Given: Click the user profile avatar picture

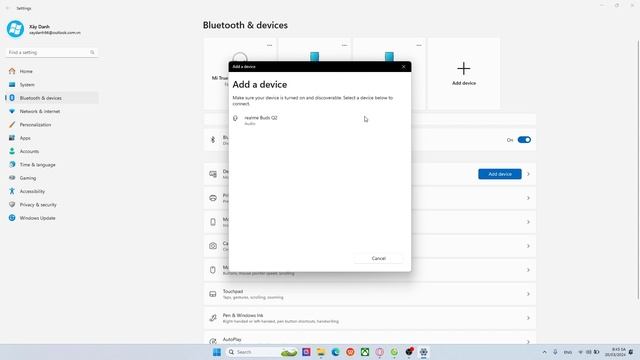Looking at the screenshot, I should tap(16, 29).
